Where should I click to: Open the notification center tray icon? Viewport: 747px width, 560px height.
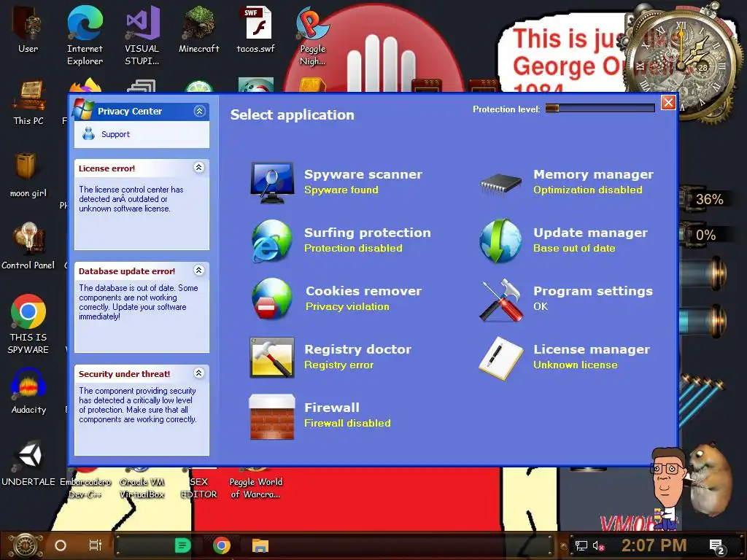717,547
